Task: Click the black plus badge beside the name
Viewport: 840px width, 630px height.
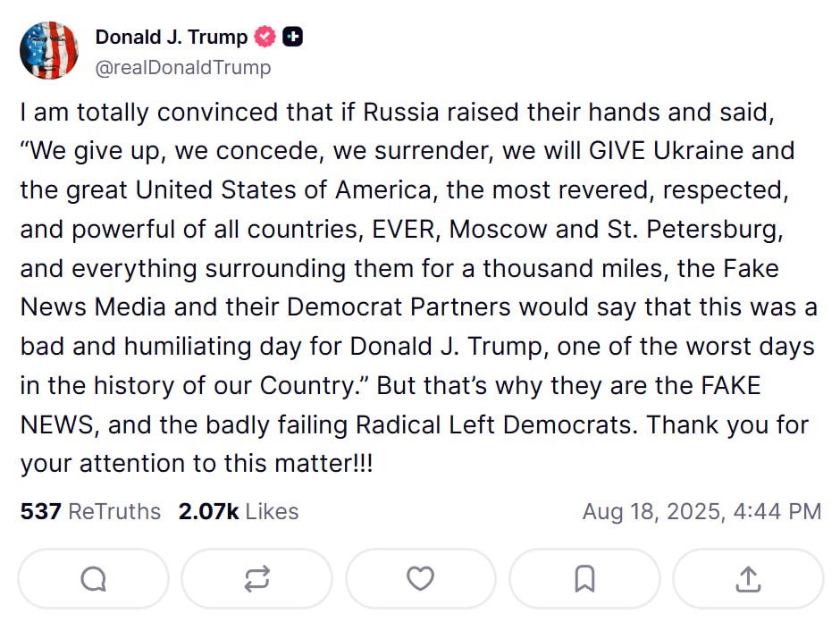Action: click(x=292, y=37)
